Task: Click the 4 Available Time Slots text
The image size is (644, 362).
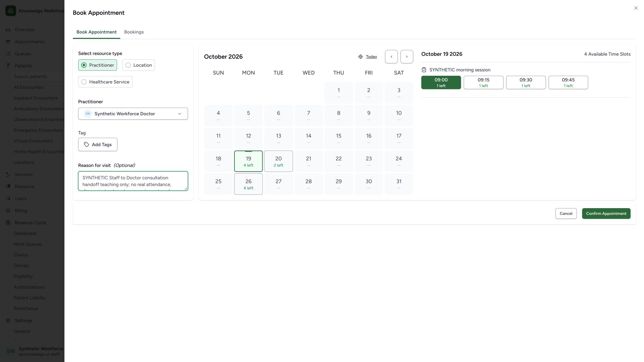Action: pyautogui.click(x=607, y=54)
